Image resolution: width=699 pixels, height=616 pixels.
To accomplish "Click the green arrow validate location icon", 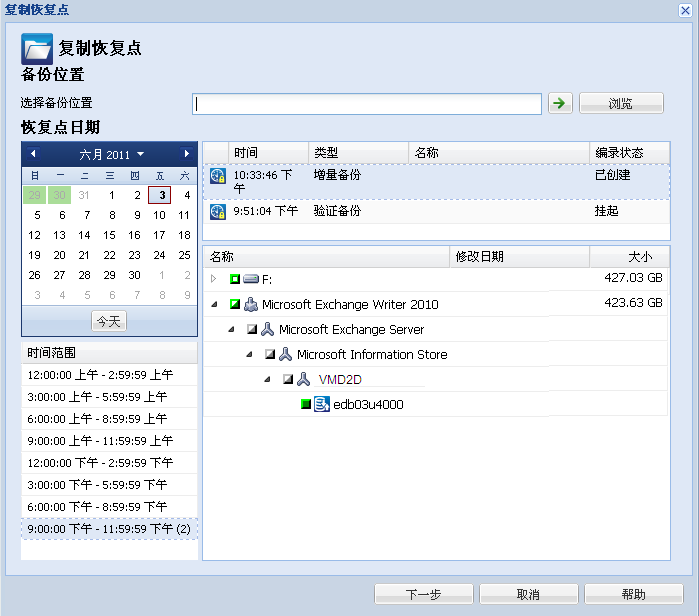I will click(x=560, y=103).
